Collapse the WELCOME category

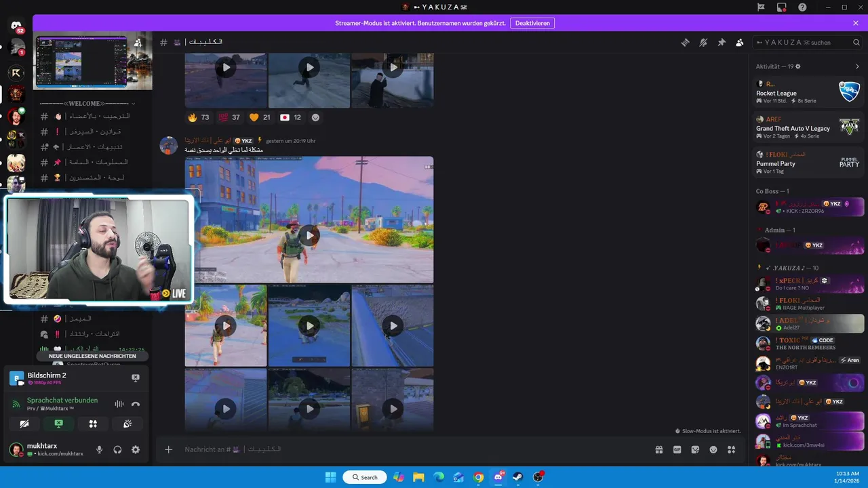tap(87, 103)
